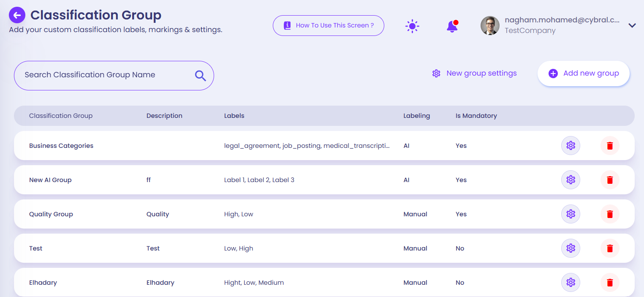The width and height of the screenshot is (644, 297).
Task: Click the Classification Group column header
Action: (x=61, y=116)
